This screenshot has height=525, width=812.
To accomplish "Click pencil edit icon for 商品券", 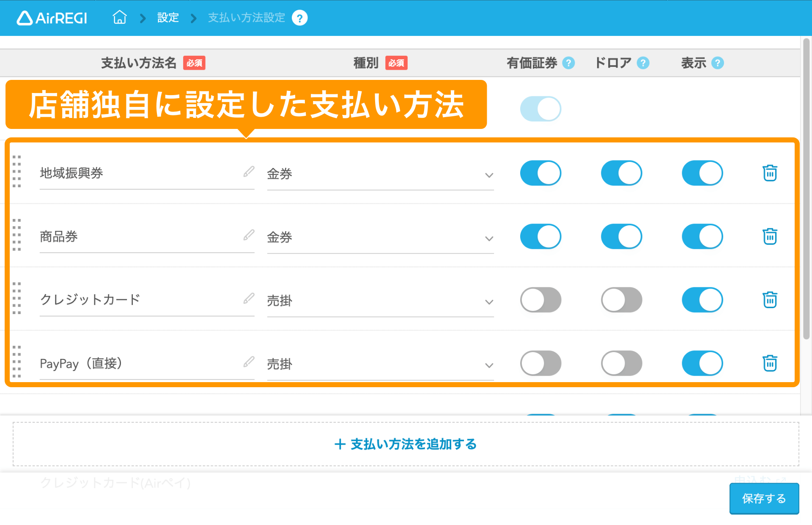I will pos(249,235).
